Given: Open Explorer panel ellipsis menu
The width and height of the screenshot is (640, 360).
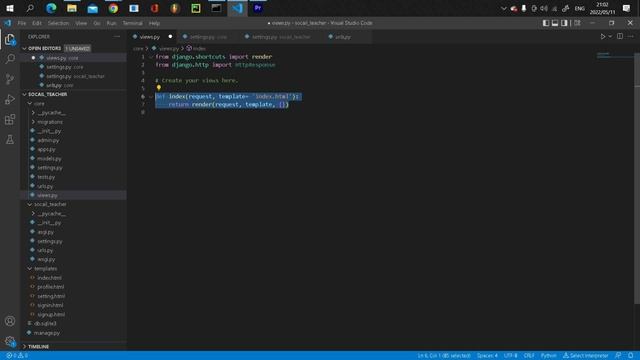Looking at the screenshot, I should click(x=117, y=36).
